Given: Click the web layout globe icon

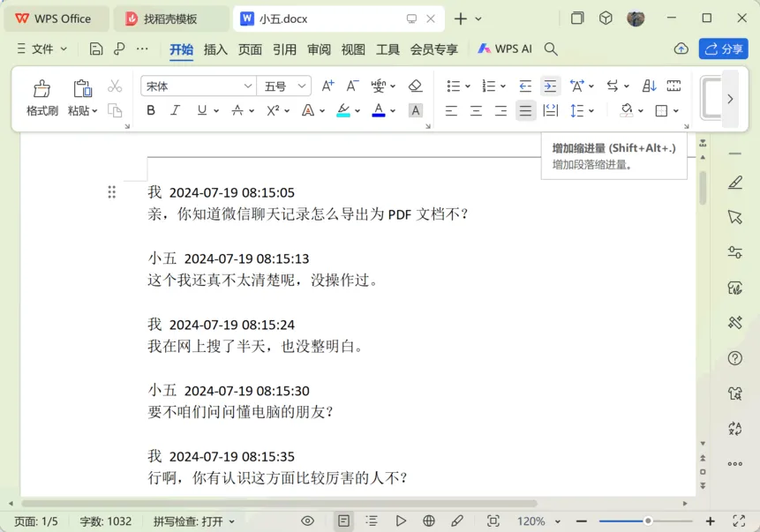Looking at the screenshot, I should coord(428,521).
